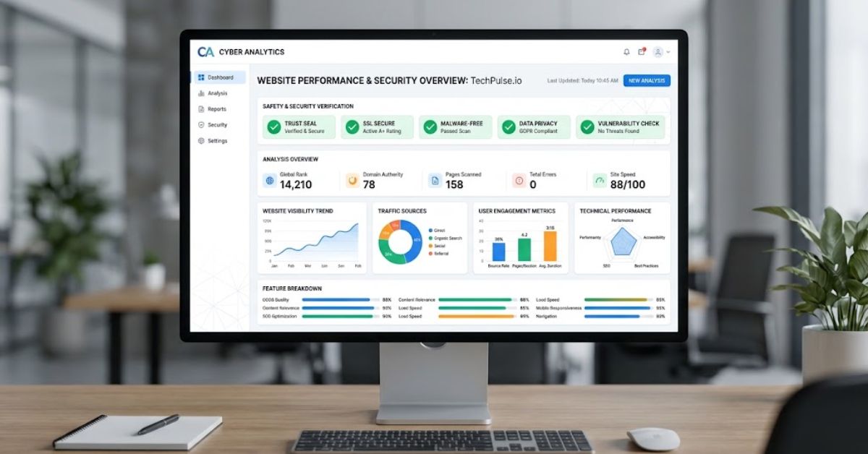Click the SSL Secure green checkmark
The height and width of the screenshot is (454, 868).
352,127
